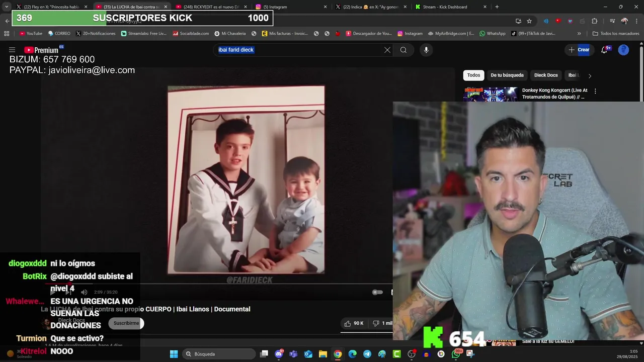The height and width of the screenshot is (362, 644).
Task: Clear the search box text with X
Action: coord(387,50)
